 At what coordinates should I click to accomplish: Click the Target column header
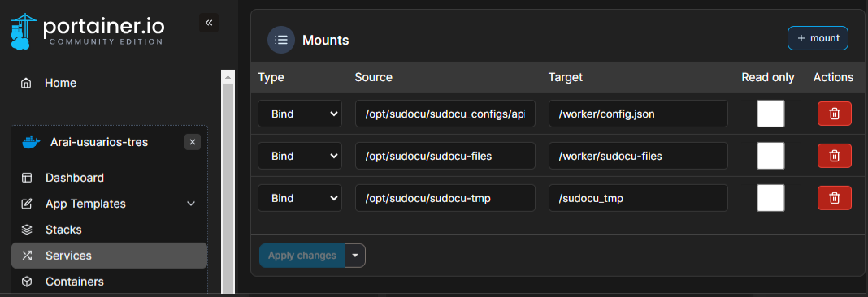point(565,77)
